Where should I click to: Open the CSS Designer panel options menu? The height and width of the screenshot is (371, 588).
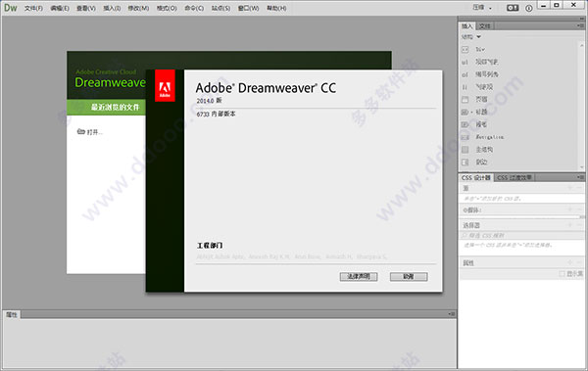click(580, 177)
